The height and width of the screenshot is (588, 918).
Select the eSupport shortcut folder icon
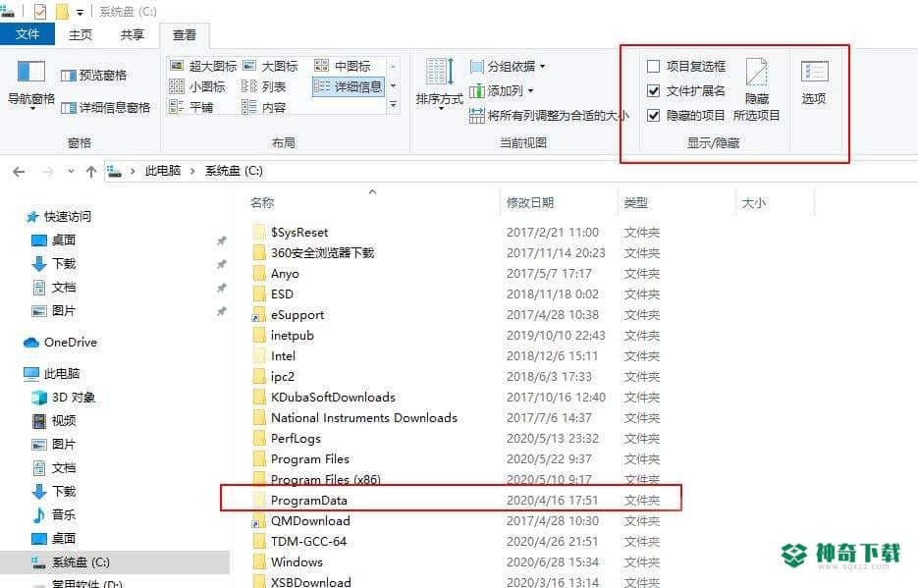259,315
